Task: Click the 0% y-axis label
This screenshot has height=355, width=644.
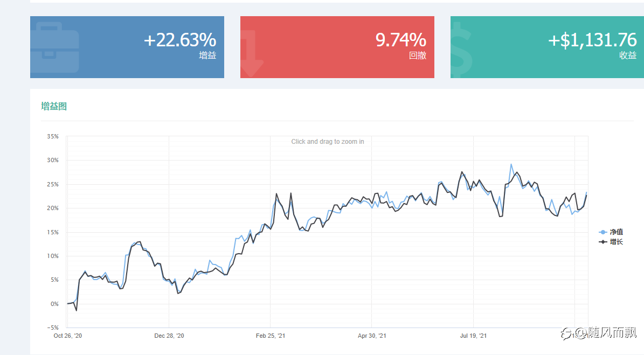Action: coord(54,304)
